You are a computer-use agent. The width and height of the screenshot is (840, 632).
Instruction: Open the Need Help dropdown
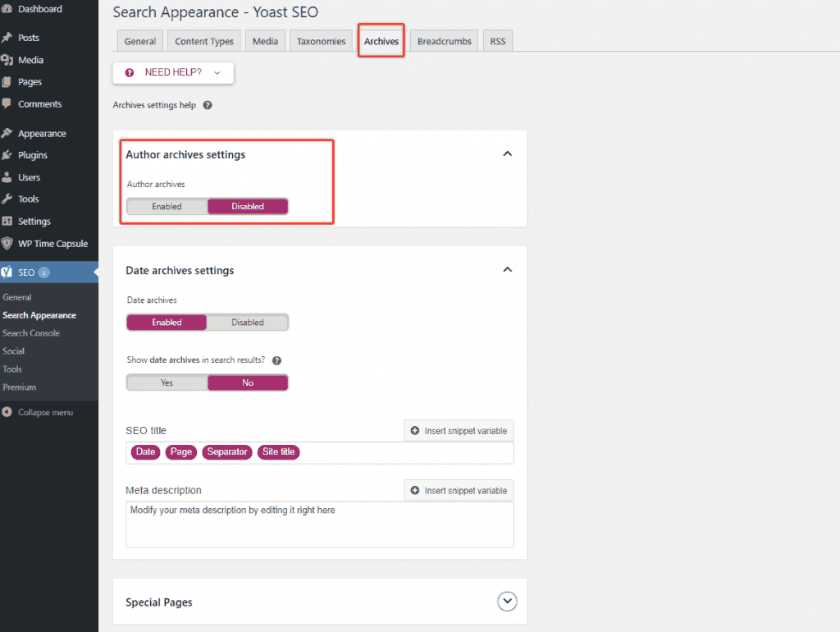click(173, 72)
